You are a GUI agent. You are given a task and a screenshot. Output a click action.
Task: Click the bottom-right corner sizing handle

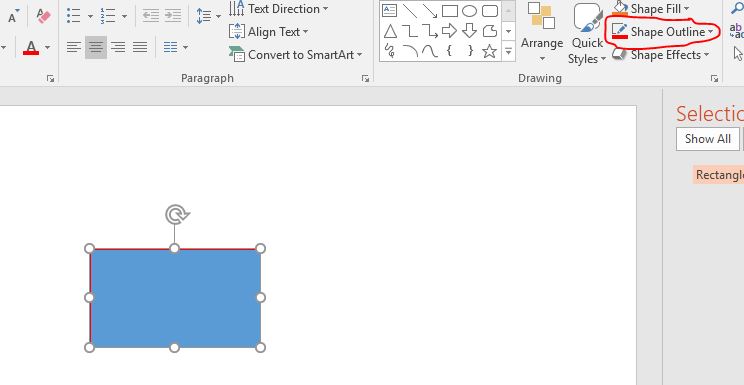click(260, 347)
